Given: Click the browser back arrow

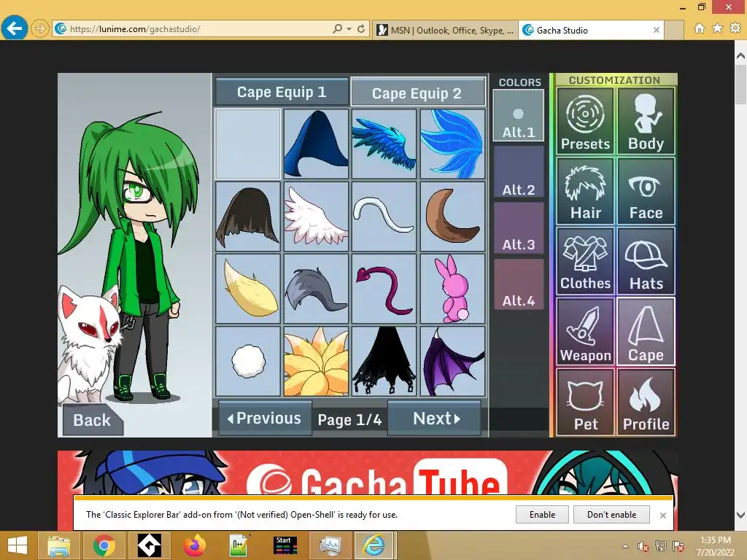Looking at the screenshot, I should point(14,28).
